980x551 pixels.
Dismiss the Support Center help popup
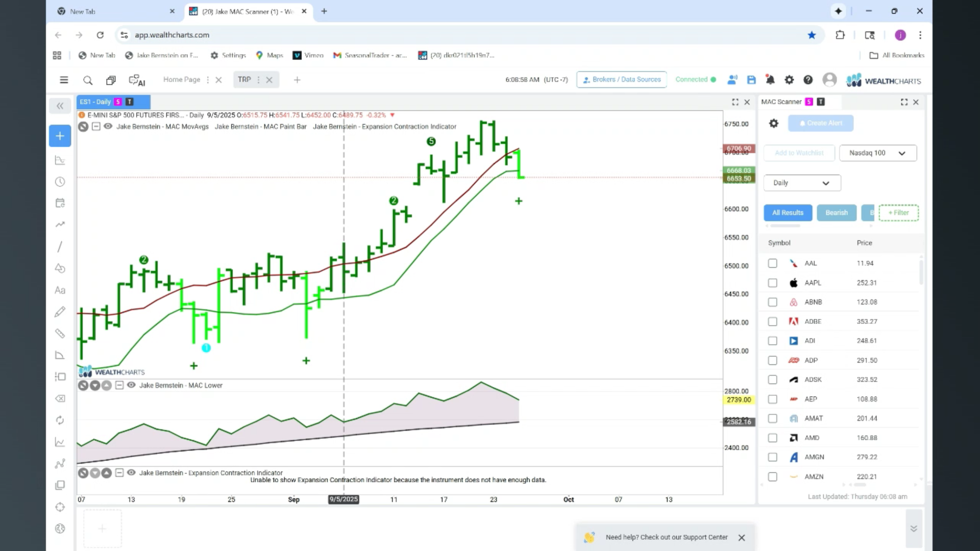[742, 538]
